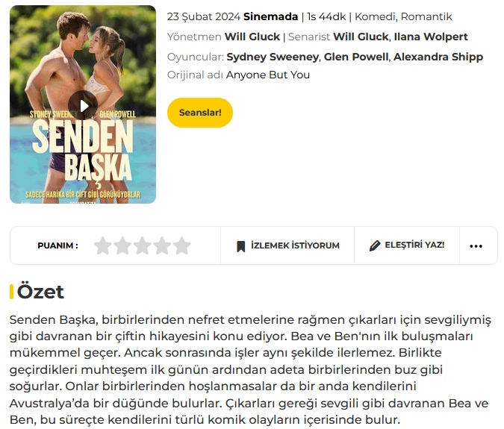Viewport: 504px width, 429px height.
Task: Click the pencil icon to write review
Action: click(x=375, y=245)
